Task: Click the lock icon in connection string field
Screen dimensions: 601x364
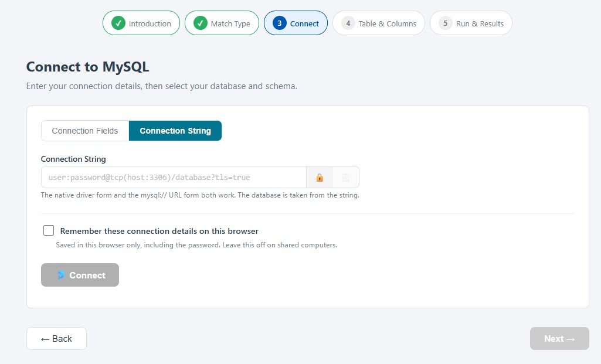Action: 320,178
